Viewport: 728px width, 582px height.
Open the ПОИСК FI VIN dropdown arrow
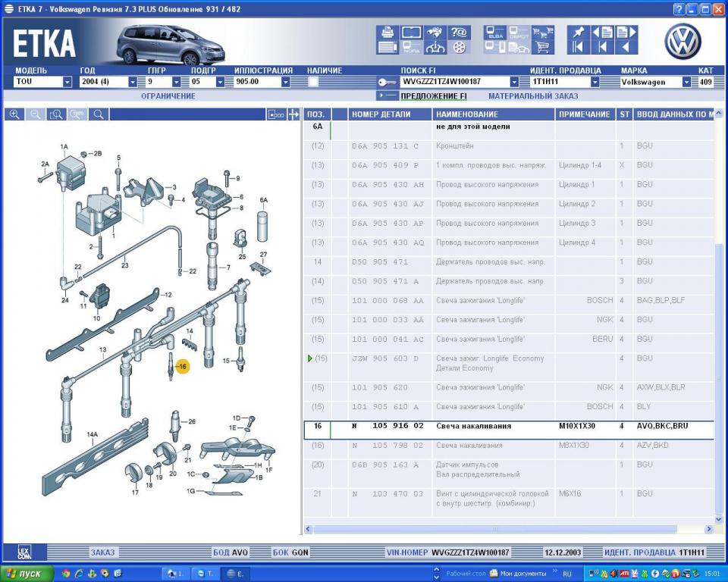pyautogui.click(x=514, y=82)
